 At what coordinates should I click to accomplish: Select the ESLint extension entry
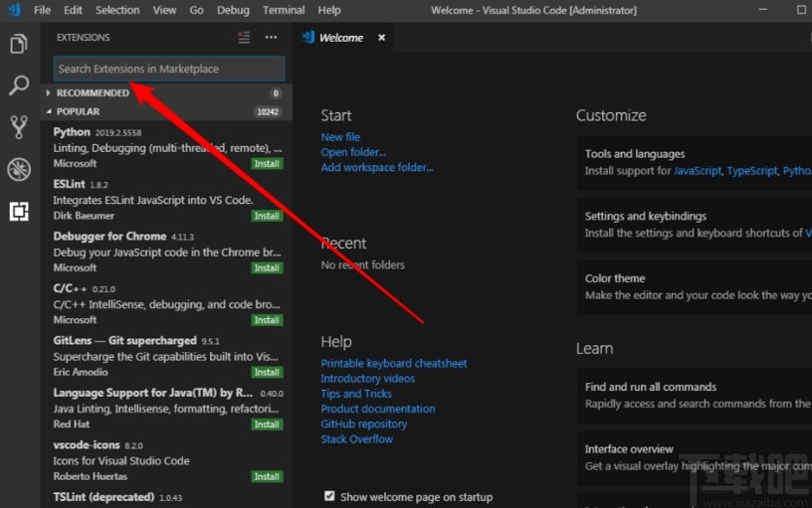point(167,200)
